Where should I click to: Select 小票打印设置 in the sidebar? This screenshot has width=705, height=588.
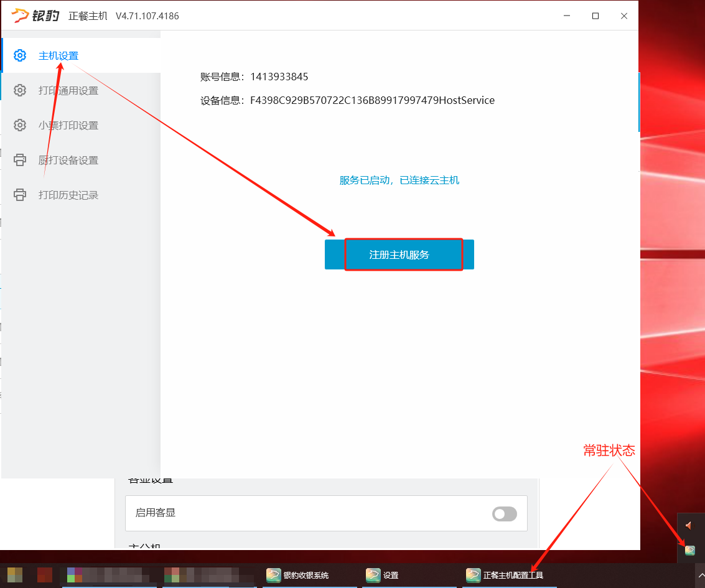point(81,125)
